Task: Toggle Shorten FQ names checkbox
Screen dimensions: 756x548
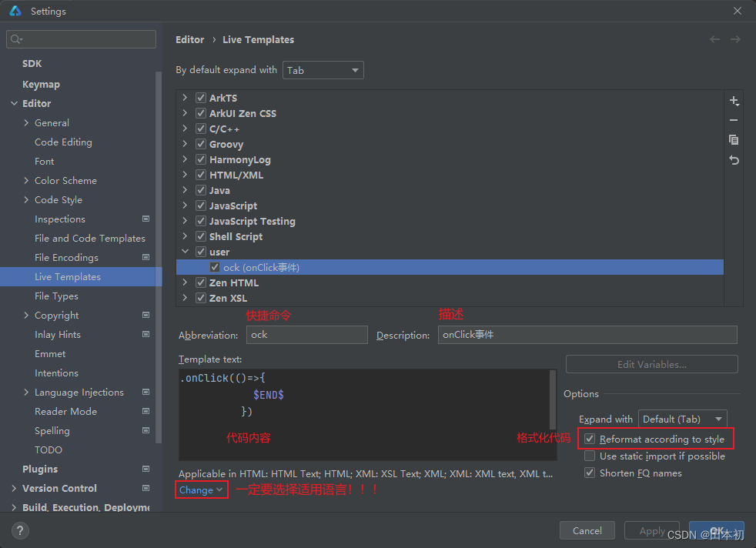Action: [589, 473]
